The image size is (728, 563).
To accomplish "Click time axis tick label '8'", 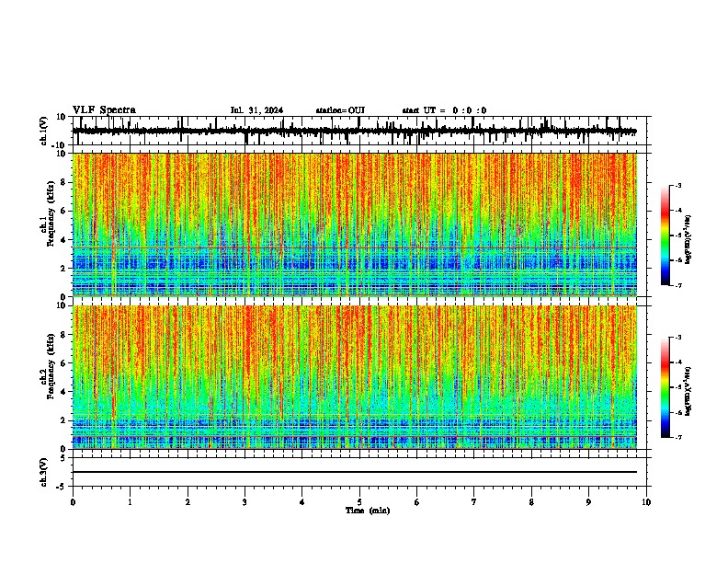I will [531, 502].
